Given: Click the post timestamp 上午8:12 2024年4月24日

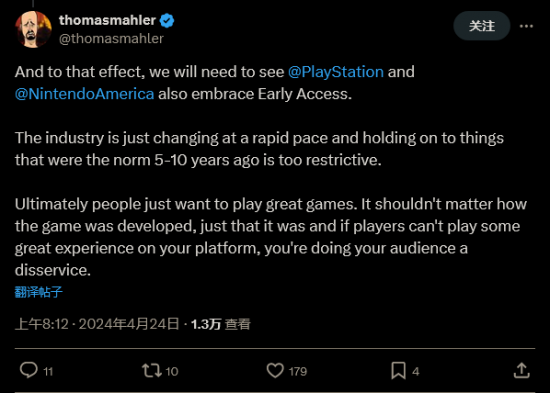Looking at the screenshot, I should [97, 324].
